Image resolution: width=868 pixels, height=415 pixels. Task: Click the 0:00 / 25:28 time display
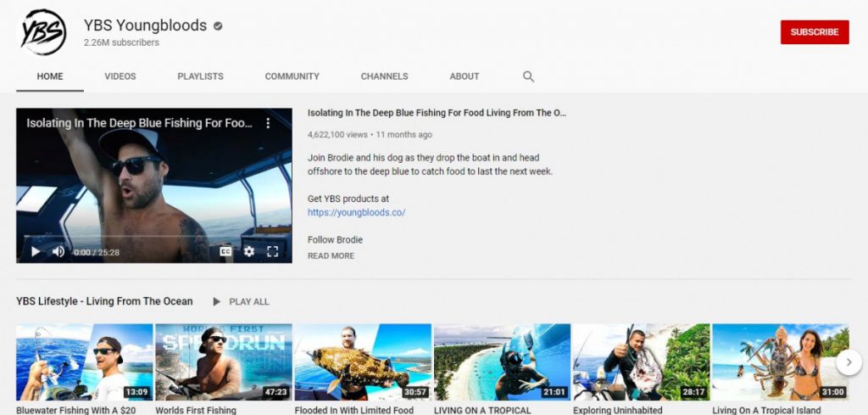pyautogui.click(x=97, y=252)
